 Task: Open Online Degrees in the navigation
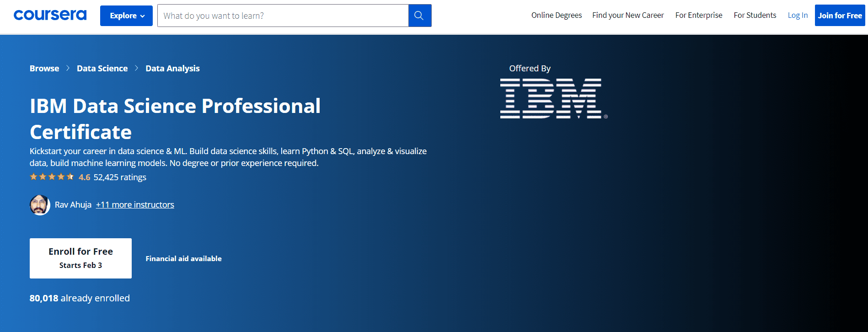point(556,15)
